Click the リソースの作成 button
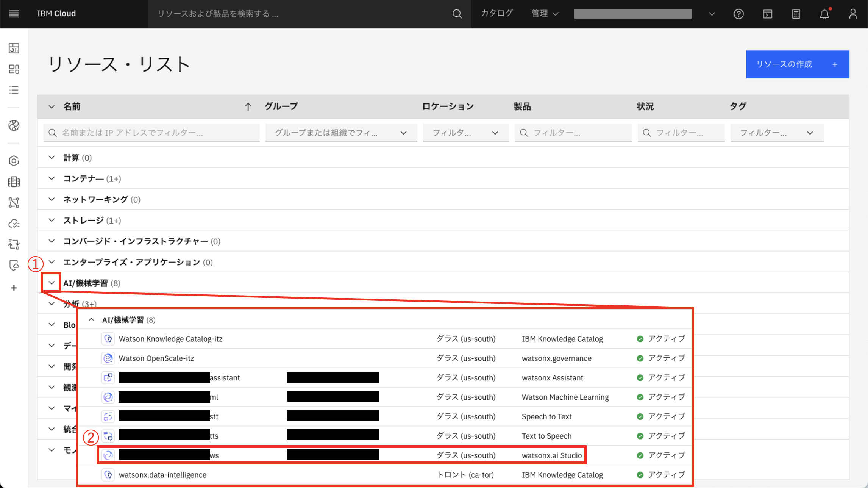The width and height of the screenshot is (868, 488). (x=797, y=64)
